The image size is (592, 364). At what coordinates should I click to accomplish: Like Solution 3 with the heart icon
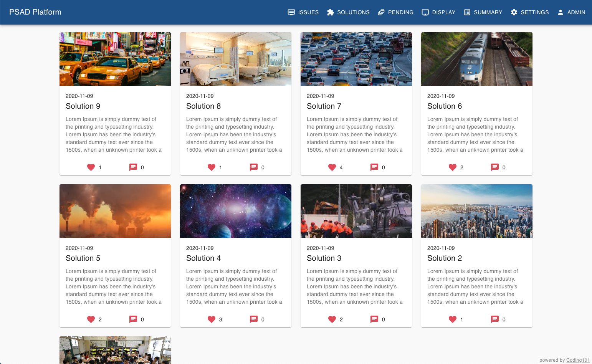pyautogui.click(x=332, y=319)
